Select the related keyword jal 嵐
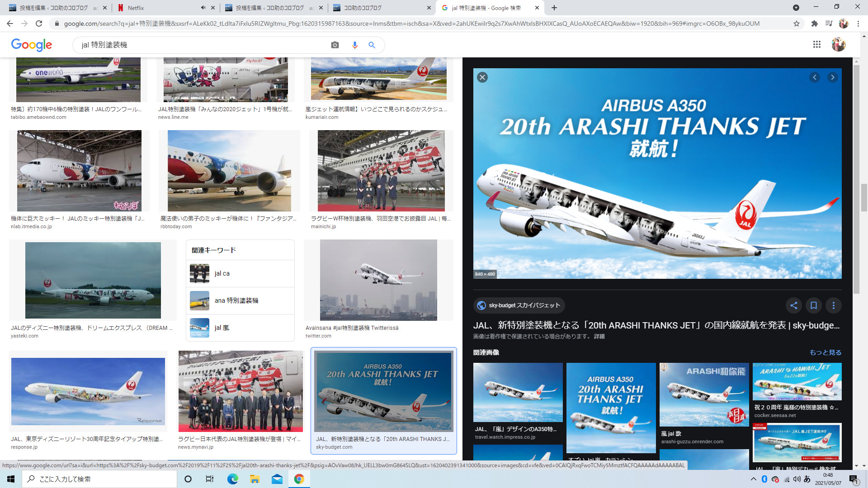The image size is (868, 488). click(240, 328)
